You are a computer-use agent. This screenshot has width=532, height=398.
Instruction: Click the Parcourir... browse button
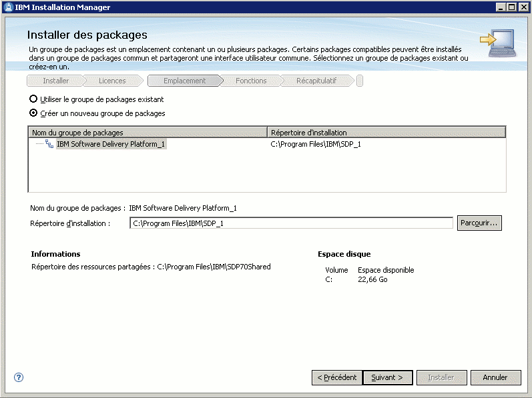tap(479, 223)
